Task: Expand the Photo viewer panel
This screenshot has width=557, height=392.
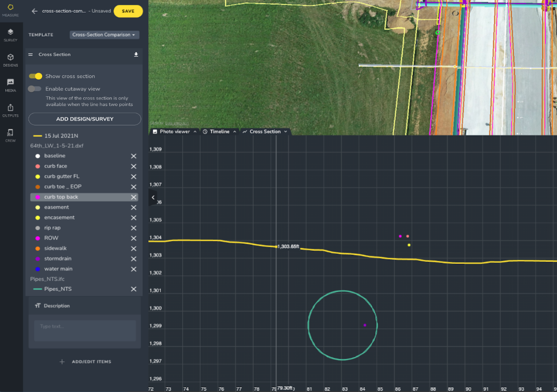Action: [x=174, y=132]
